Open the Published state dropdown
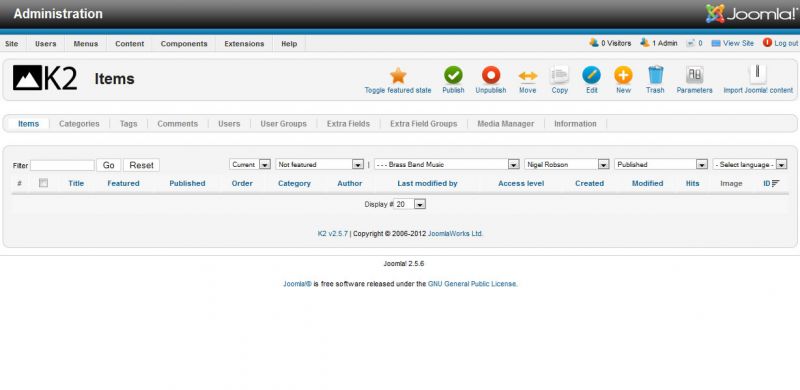The image size is (800, 390). 661,164
